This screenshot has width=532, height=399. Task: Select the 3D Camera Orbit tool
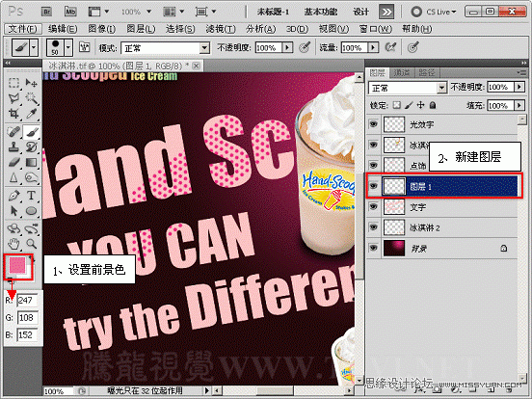(x=31, y=228)
